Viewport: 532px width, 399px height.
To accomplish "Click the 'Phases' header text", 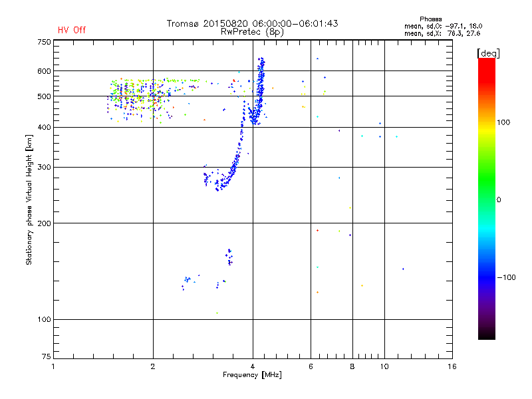I will (430, 19).
